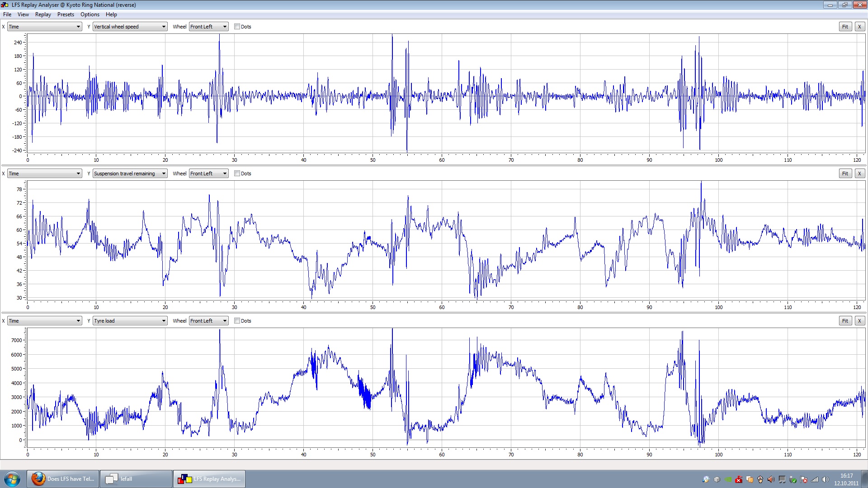Open the Windows Start orb
This screenshot has width=868, height=488.
12,479
